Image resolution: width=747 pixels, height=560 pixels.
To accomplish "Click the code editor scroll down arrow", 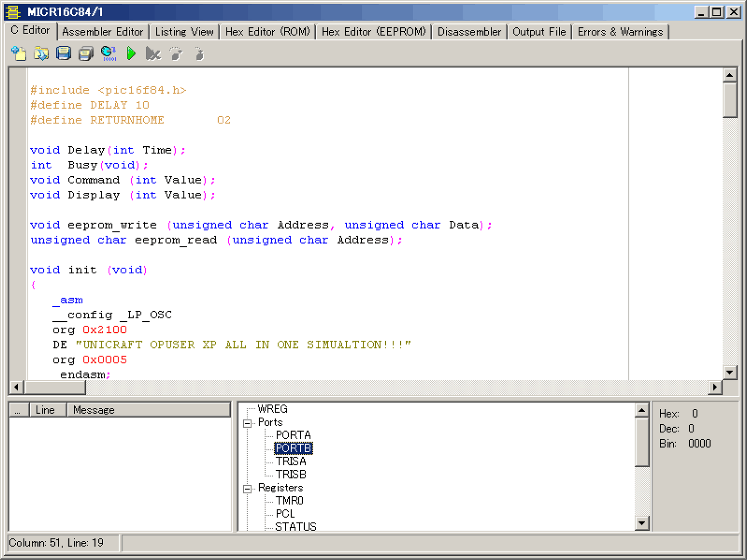I will point(730,372).
